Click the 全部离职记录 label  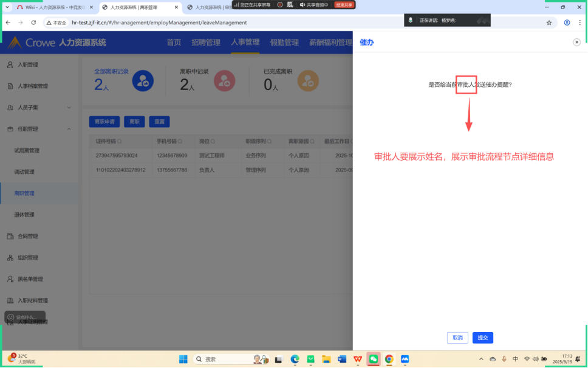pos(111,71)
